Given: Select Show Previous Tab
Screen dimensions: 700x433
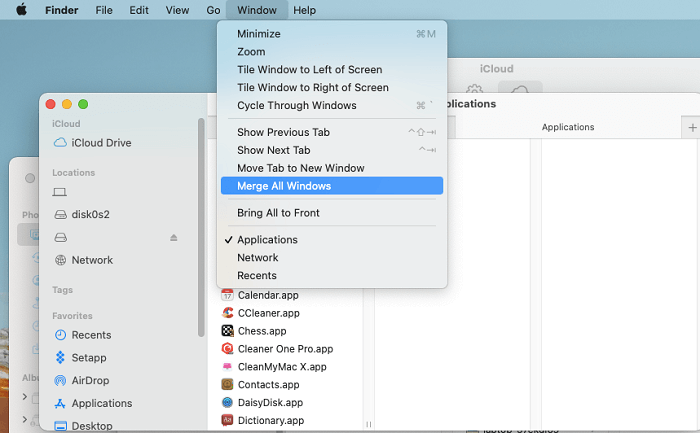Looking at the screenshot, I should click(332, 132).
